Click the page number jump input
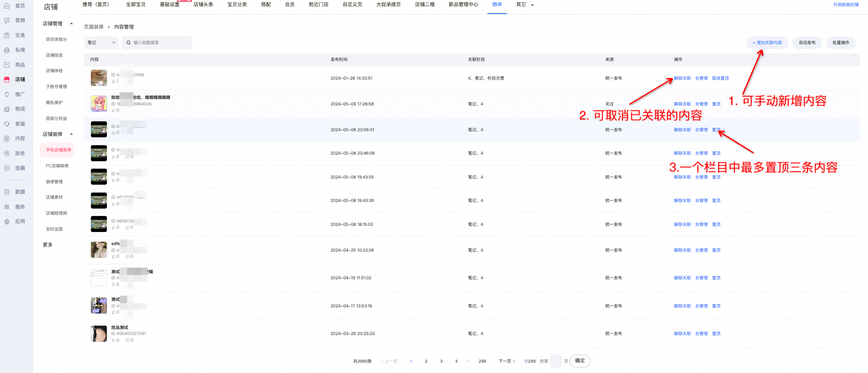Screen dimensions: 868x373 coord(556,361)
